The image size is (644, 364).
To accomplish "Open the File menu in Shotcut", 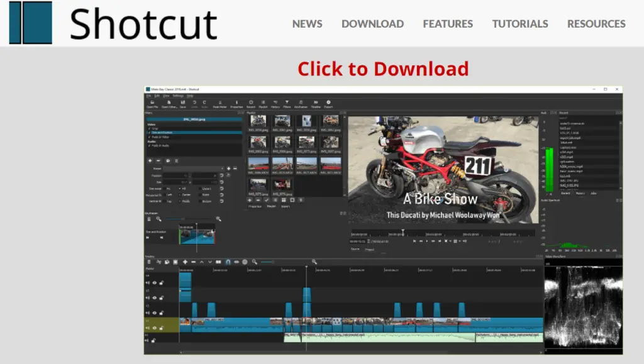I will click(149, 96).
